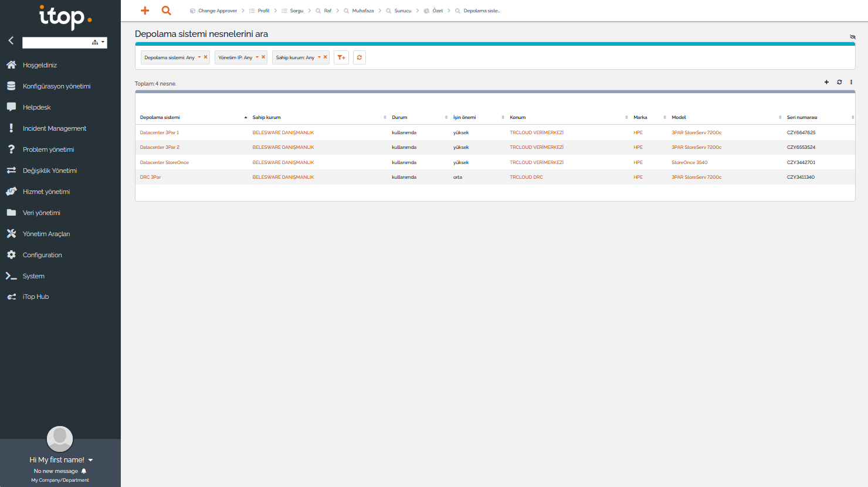Remove the Sahip kurum filter criterion

coord(325,57)
